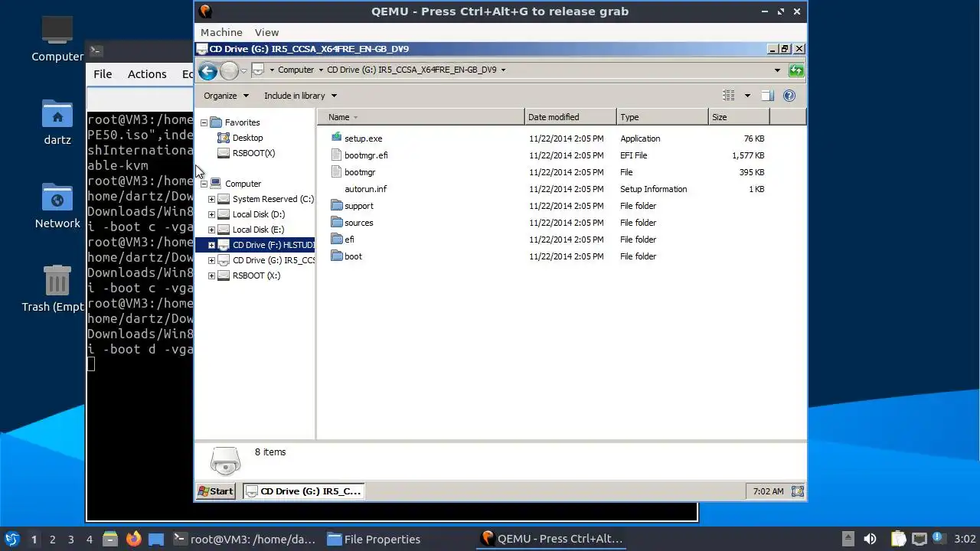Open clipboard manager tray icon
This screenshot has width=980, height=551.
point(898,539)
